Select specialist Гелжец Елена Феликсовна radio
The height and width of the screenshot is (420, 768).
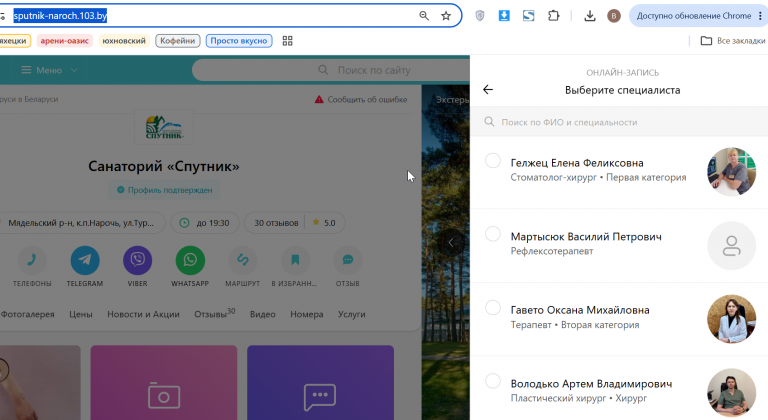click(x=493, y=161)
